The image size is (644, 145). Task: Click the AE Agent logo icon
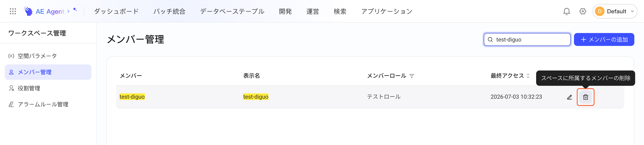pyautogui.click(x=28, y=11)
